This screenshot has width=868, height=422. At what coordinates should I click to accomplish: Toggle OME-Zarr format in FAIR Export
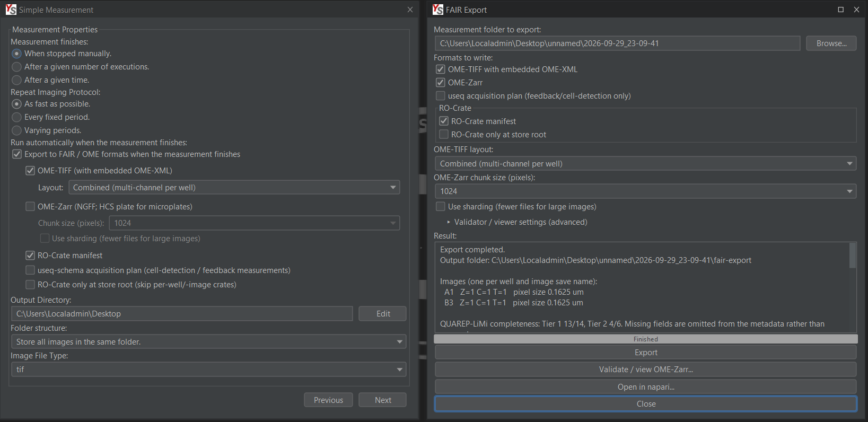coord(441,83)
